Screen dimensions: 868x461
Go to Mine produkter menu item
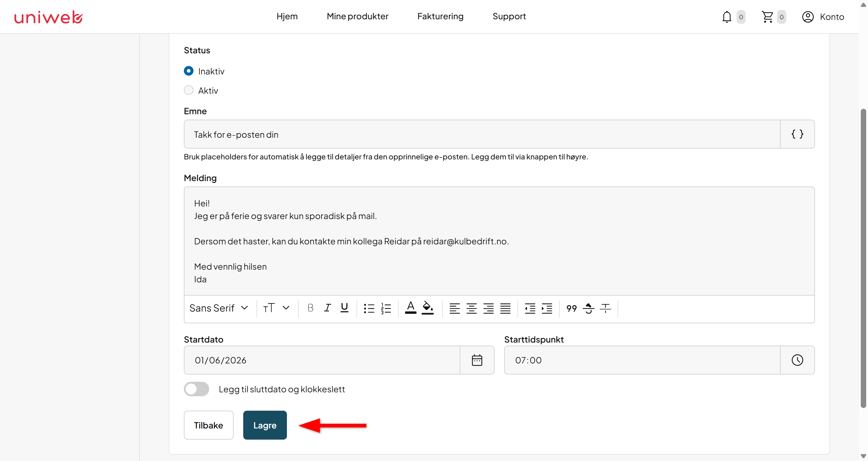(x=357, y=16)
